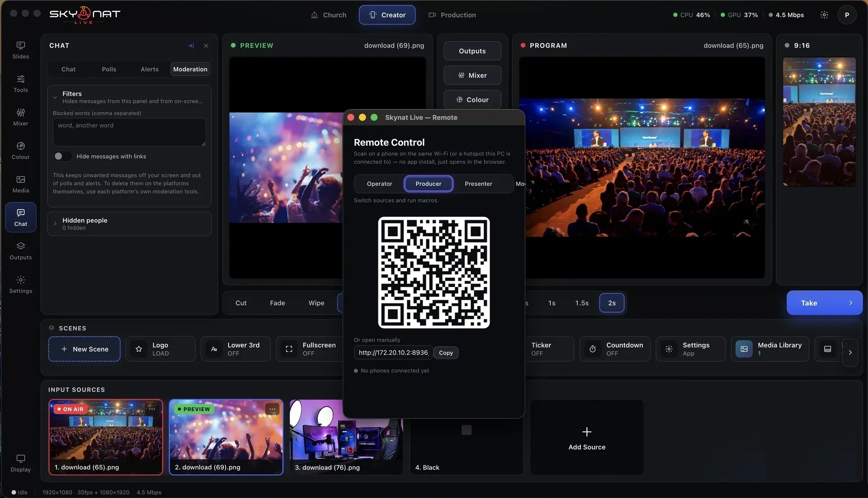Expand the Hidden people section

tap(55, 224)
